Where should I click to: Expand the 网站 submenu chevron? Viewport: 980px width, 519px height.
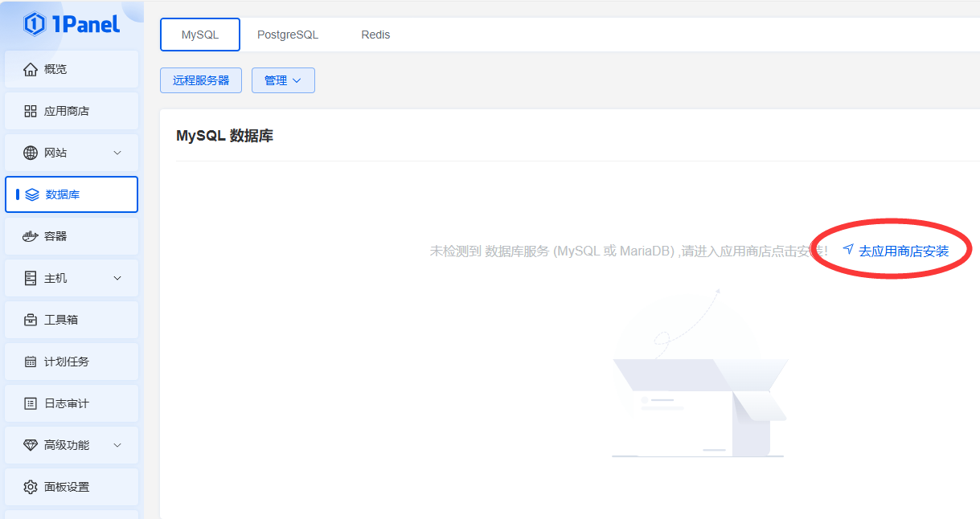click(117, 153)
